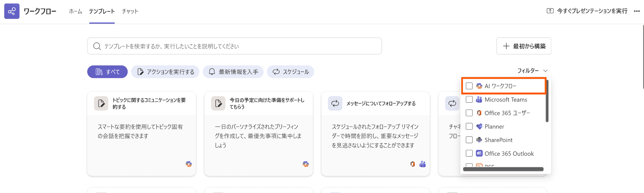Click the Workflows app logo icon
644x193 pixels.
tap(12, 11)
